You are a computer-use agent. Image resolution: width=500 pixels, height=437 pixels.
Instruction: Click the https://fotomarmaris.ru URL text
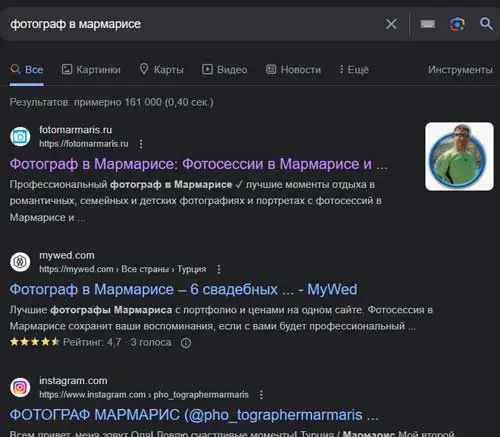(84, 144)
